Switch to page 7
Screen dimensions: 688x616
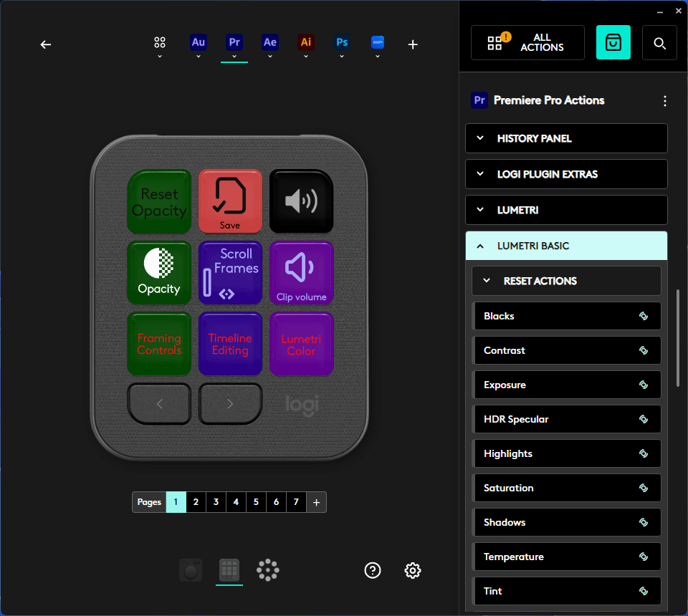tap(296, 502)
